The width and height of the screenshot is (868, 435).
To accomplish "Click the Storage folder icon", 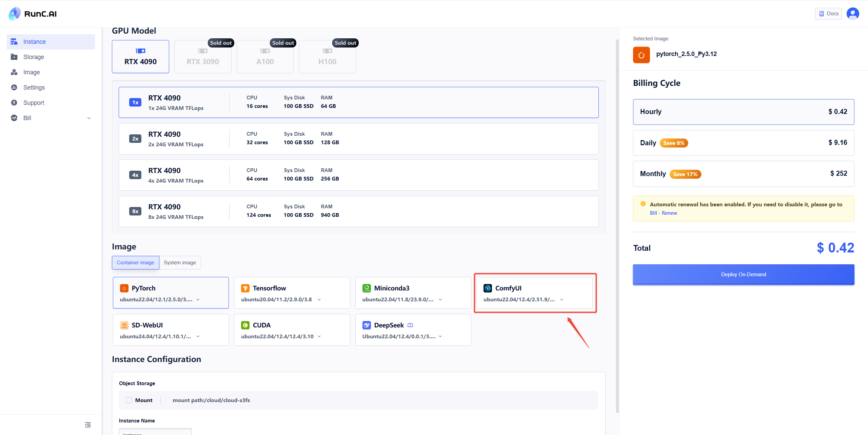I will tap(14, 57).
